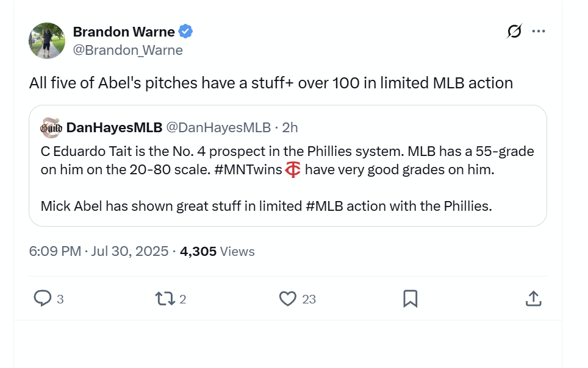The width and height of the screenshot is (588, 368).
Task: Click the Grok slash-circle icon
Action: [514, 32]
